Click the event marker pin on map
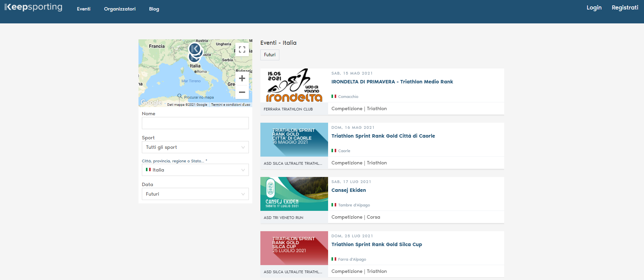Image resolution: width=644 pixels, height=280 pixels. (195, 49)
